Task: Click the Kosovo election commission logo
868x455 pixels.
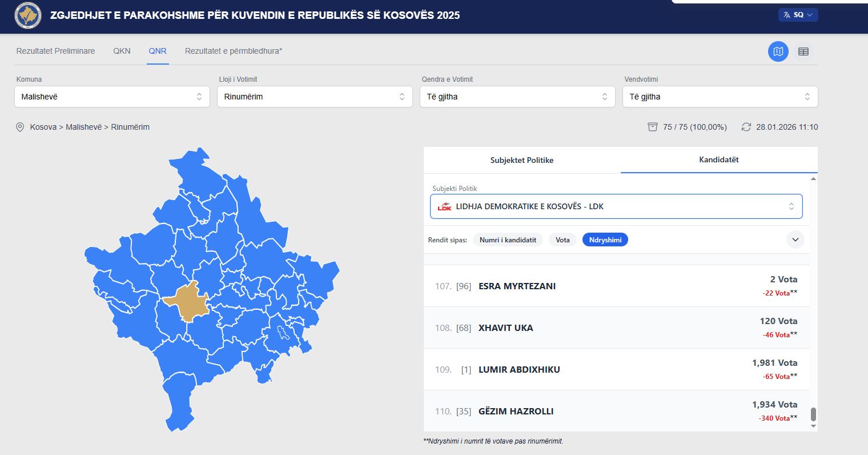Action: tap(27, 15)
